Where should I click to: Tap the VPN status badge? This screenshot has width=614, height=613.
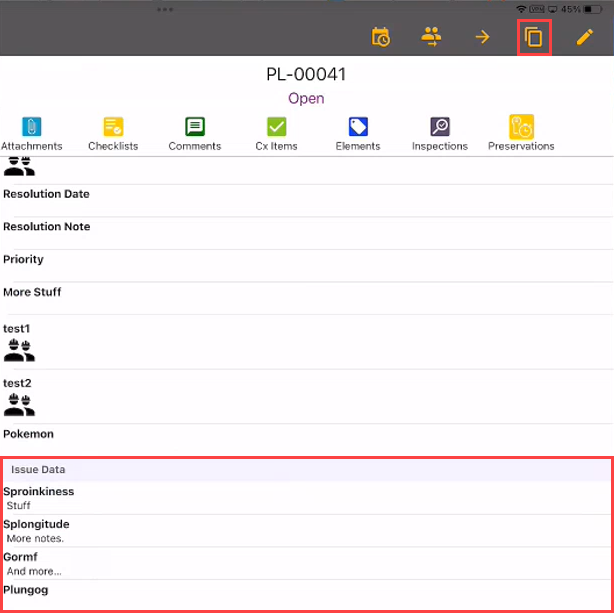point(537,9)
